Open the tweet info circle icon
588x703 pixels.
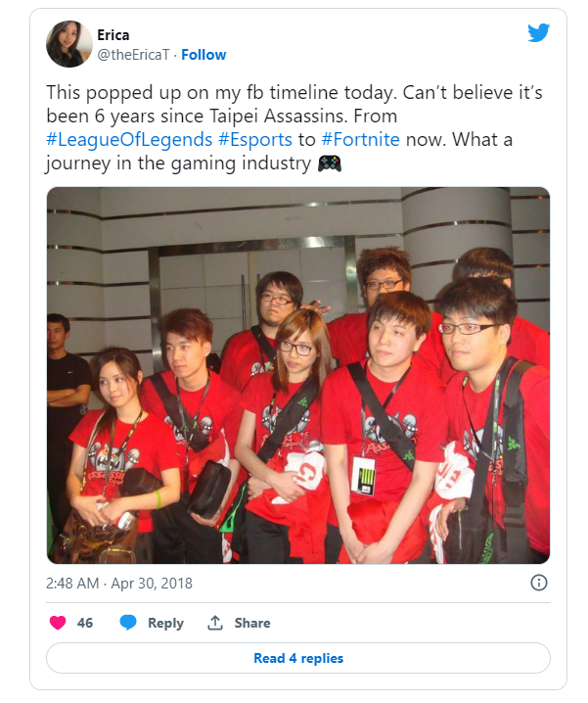click(539, 583)
